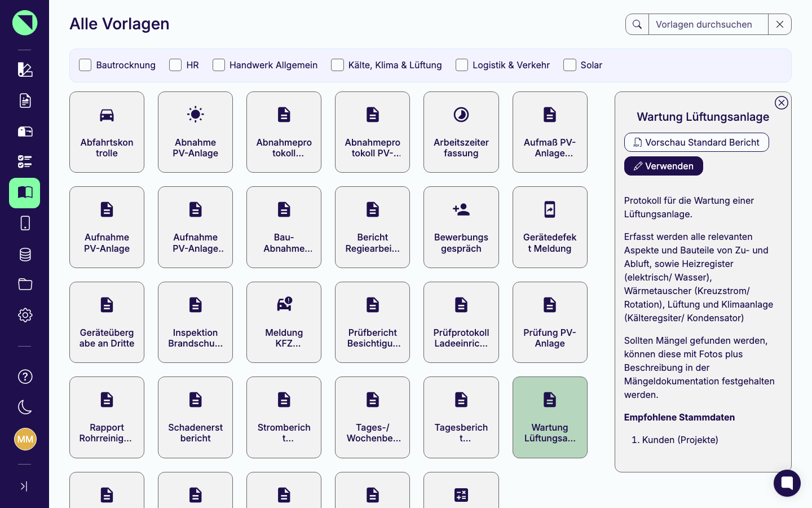This screenshot has width=812, height=508.
Task: Click the Verwenden button
Action: (x=663, y=166)
